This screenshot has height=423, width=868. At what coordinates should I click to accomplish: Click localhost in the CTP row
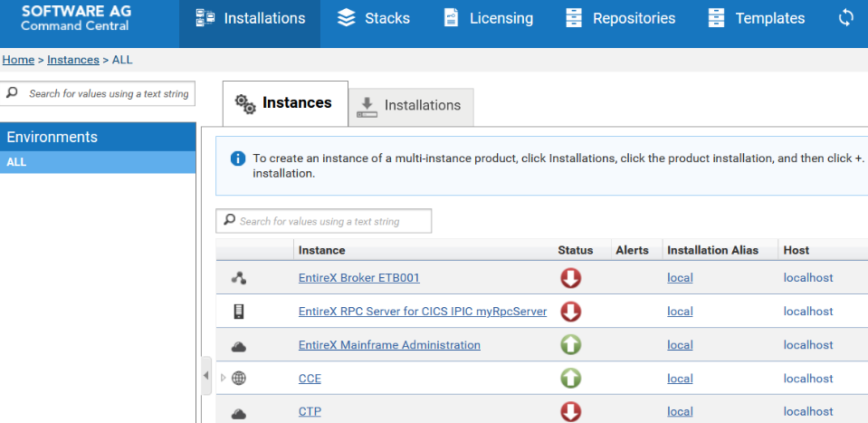(808, 412)
